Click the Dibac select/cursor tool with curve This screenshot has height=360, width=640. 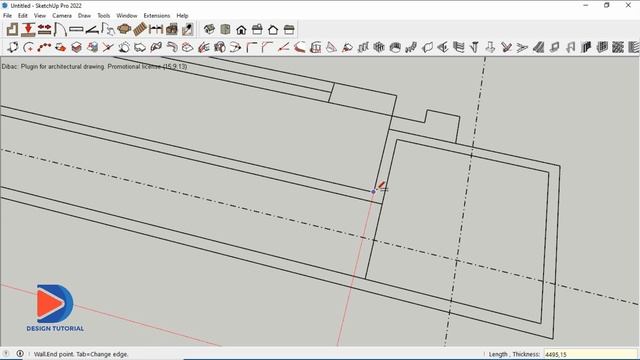(108, 29)
